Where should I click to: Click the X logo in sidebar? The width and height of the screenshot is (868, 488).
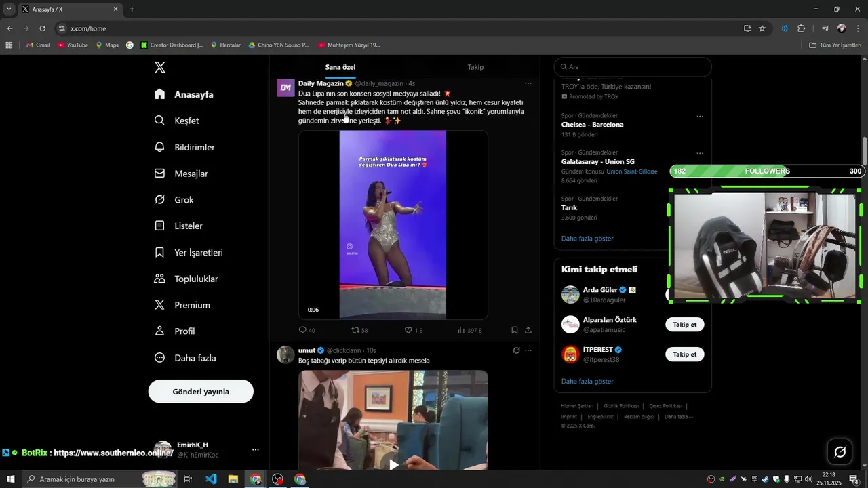[160, 67]
